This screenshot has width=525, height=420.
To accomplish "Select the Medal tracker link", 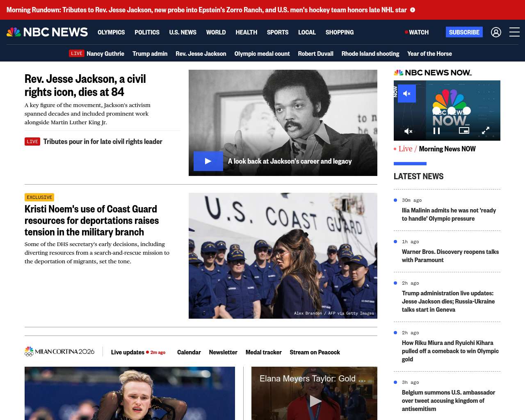I will [x=263, y=352].
